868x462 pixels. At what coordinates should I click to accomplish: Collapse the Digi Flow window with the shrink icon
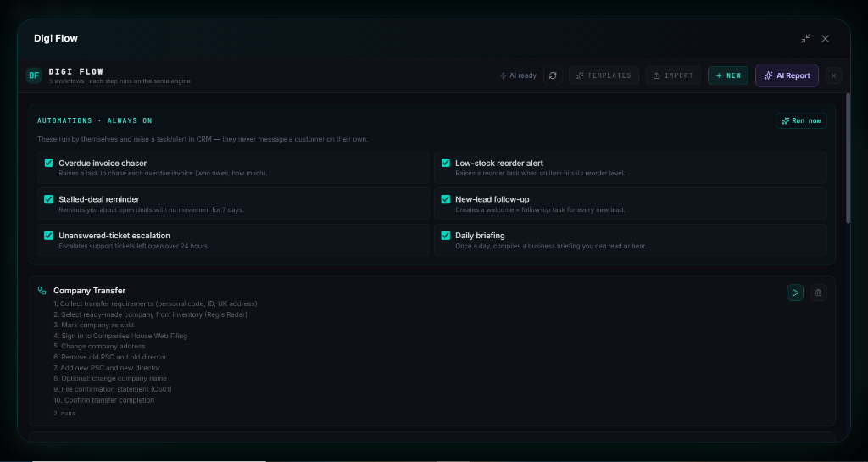[805, 38]
